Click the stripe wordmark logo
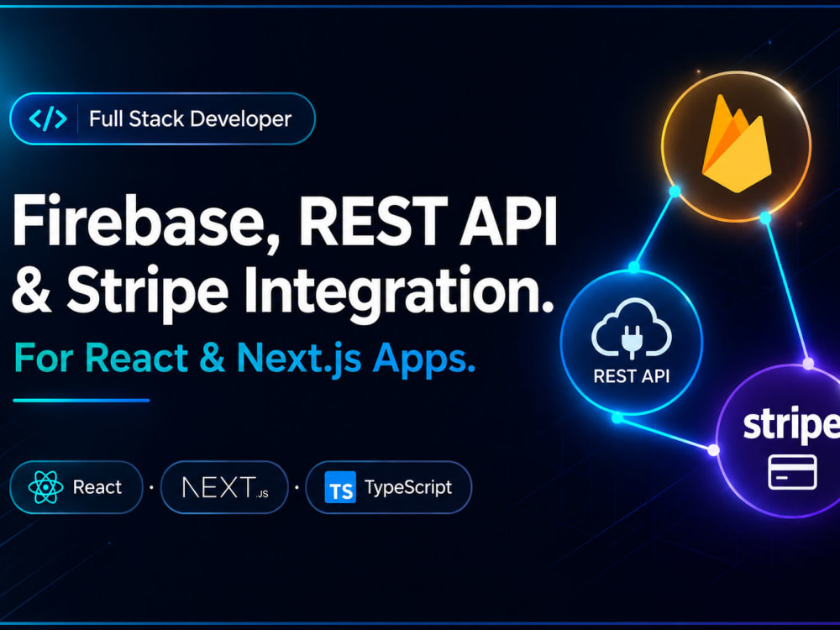This screenshot has height=630, width=840. [x=791, y=425]
